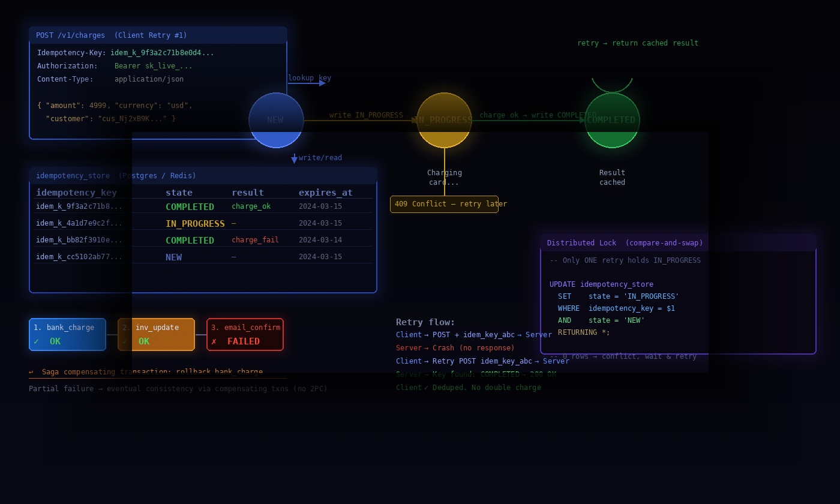Click the SET state = 'IN_PROGRESS' line
This screenshot has width=840, height=504.
coord(619,296)
